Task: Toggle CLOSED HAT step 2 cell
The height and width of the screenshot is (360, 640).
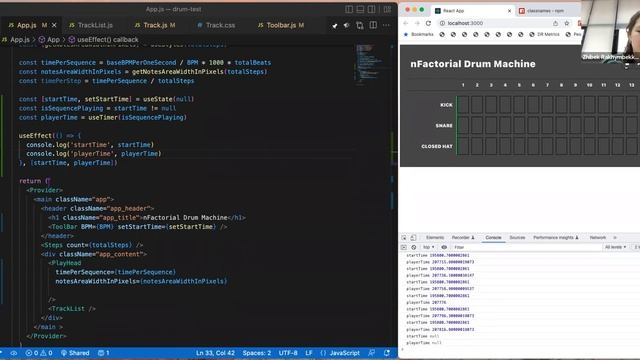Action: 477,146
